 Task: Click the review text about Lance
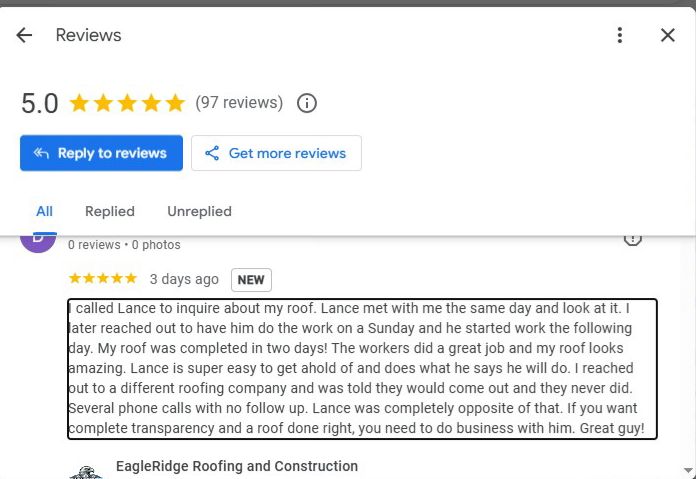pos(362,368)
